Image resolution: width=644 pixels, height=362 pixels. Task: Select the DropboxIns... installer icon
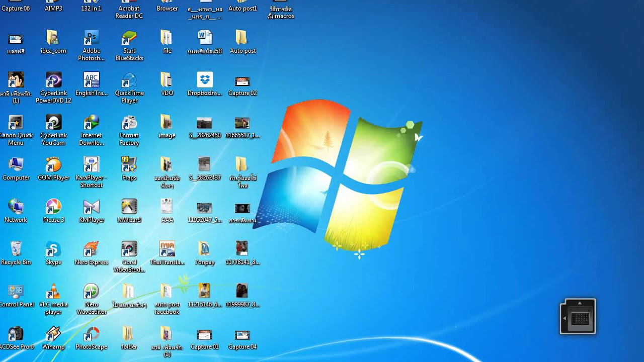pos(205,80)
